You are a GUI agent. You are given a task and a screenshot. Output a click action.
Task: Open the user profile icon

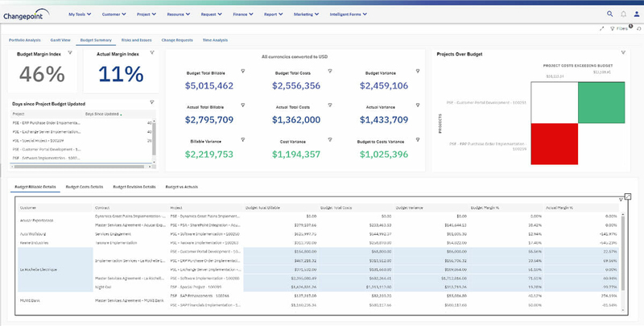(x=637, y=14)
